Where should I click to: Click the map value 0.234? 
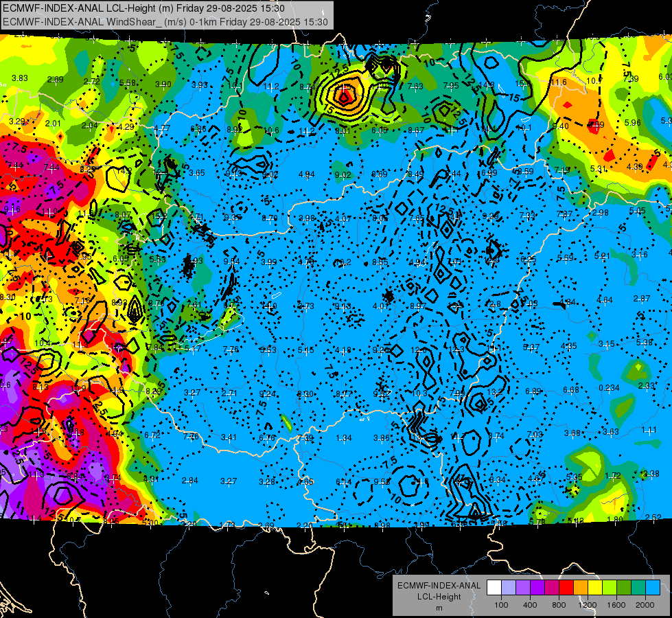(609, 388)
